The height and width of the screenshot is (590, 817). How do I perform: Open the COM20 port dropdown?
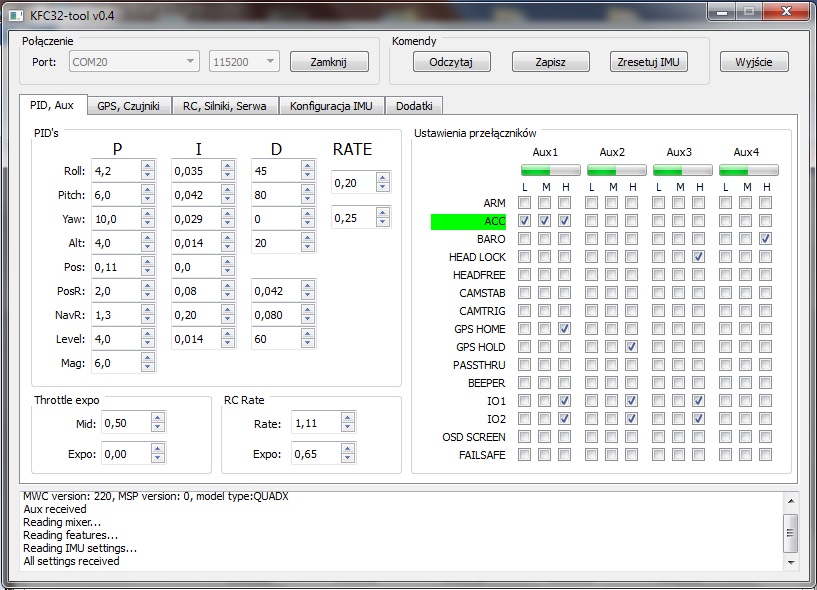(134, 62)
